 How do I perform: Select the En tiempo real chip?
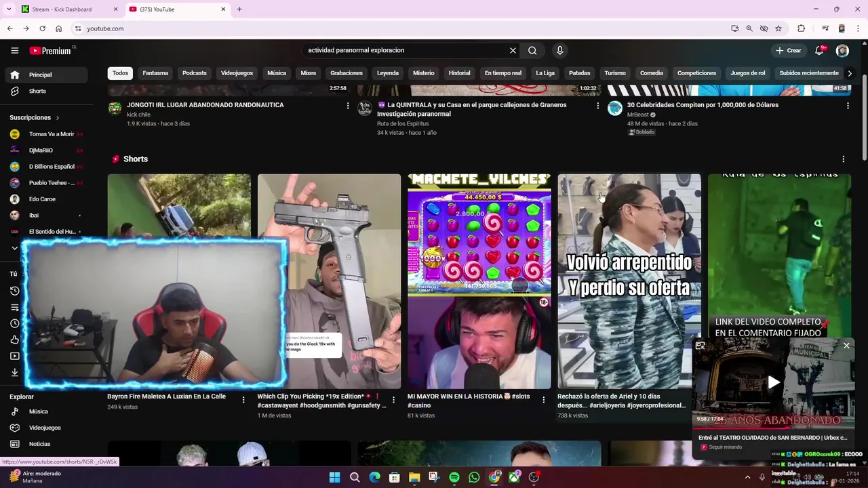[x=503, y=73]
